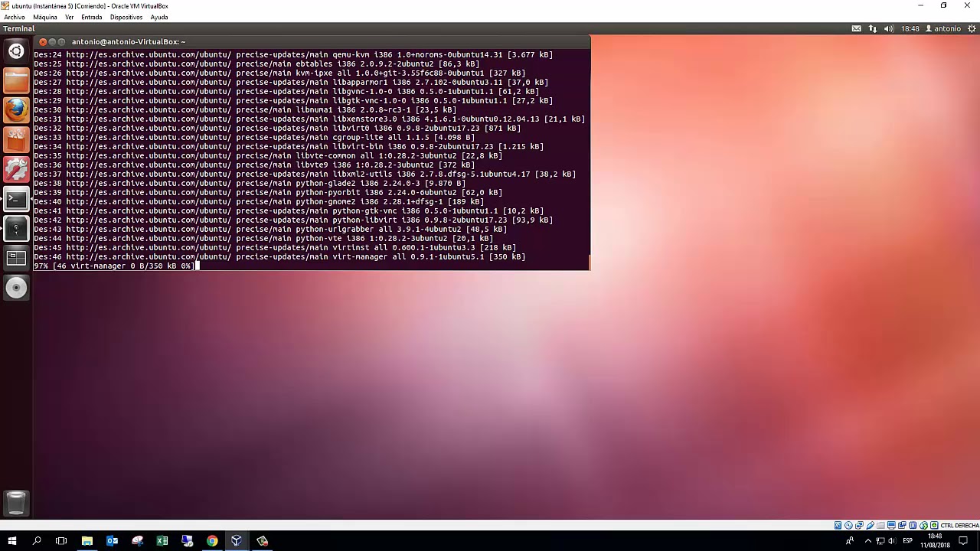The image size is (980, 551).
Task: Open Outlook from the Windows taskbar
Action: pos(112,541)
